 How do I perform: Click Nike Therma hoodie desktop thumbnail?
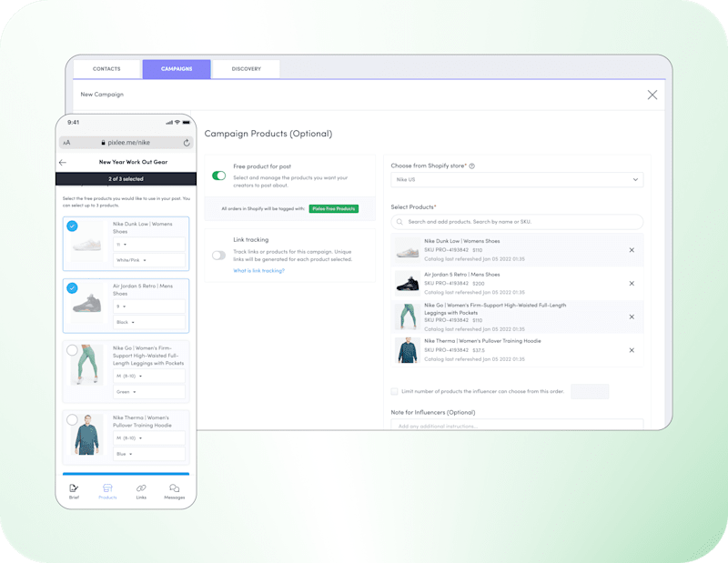[x=407, y=350]
